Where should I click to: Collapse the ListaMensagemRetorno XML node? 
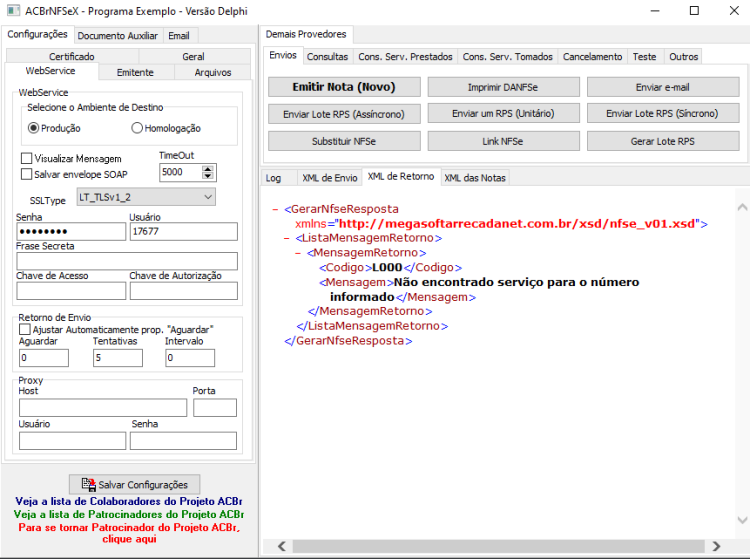pyautogui.click(x=287, y=238)
